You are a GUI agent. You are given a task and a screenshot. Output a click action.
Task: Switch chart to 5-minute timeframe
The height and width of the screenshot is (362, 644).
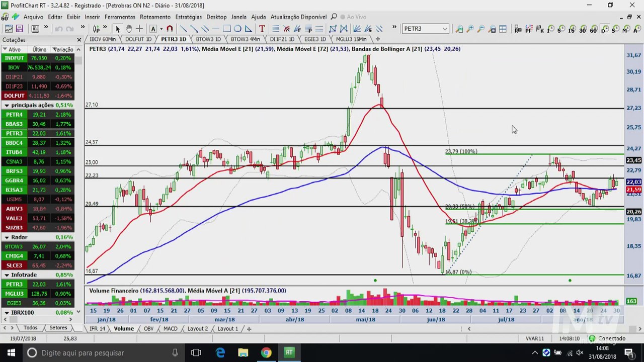[x=560, y=29]
